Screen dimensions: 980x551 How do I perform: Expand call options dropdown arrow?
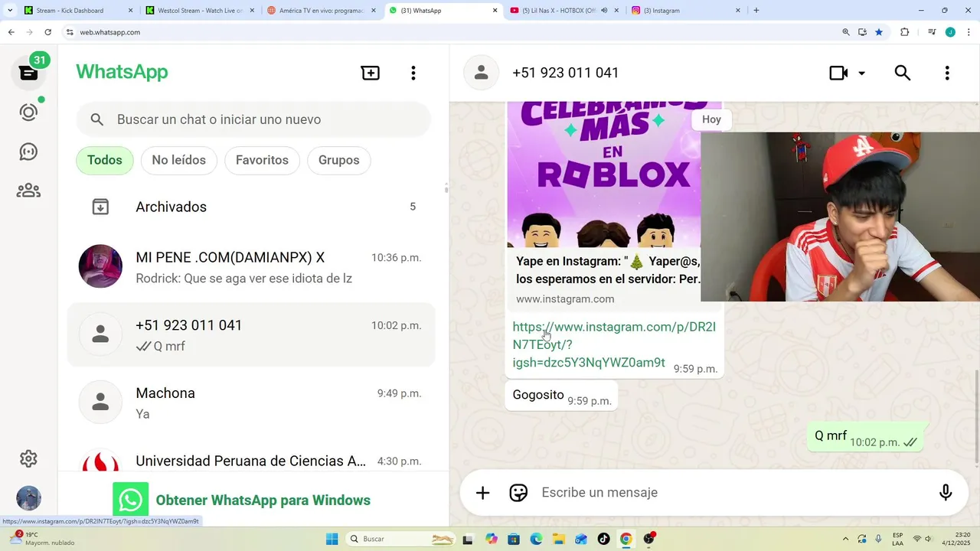coord(861,73)
